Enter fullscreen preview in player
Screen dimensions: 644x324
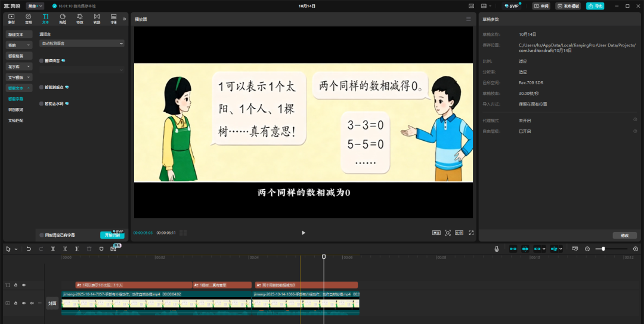(x=471, y=233)
